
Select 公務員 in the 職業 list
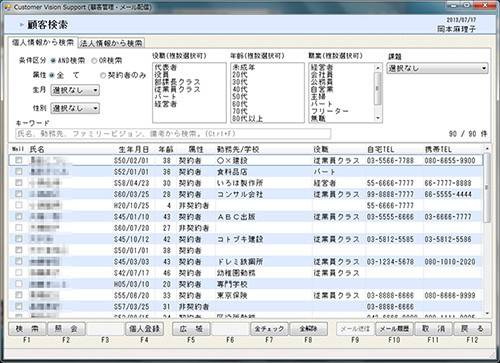[x=322, y=82]
